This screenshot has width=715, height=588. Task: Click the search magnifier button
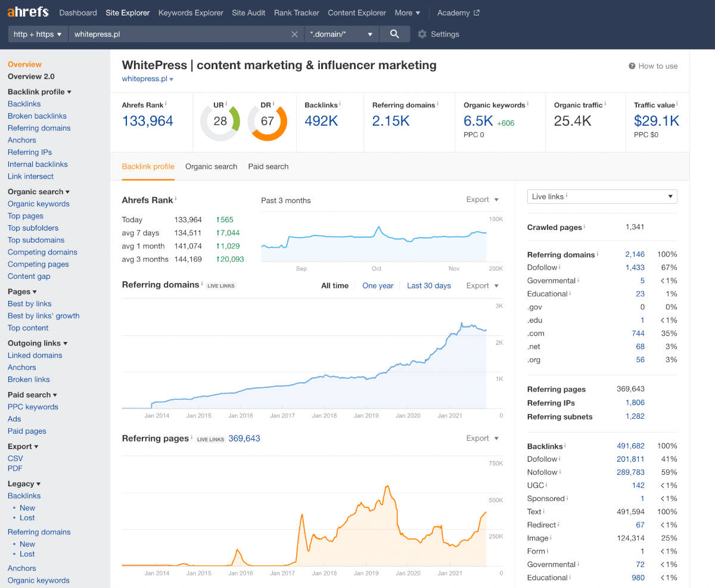(394, 34)
